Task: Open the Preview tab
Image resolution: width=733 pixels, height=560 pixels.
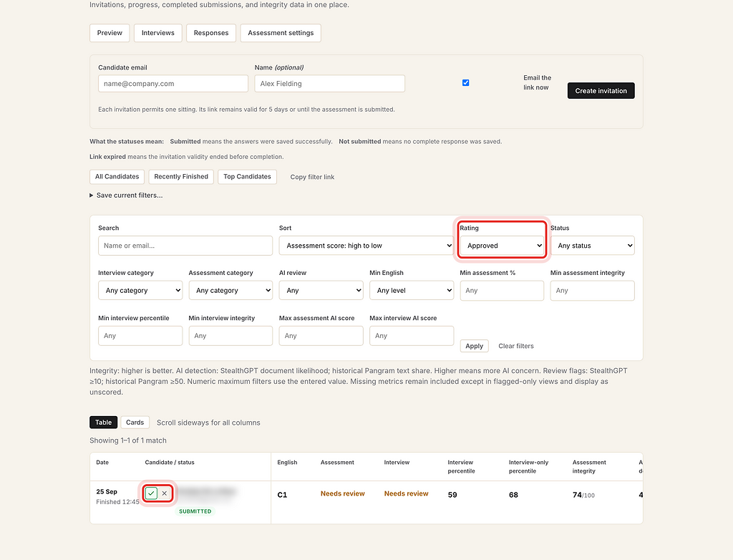Action: [110, 33]
